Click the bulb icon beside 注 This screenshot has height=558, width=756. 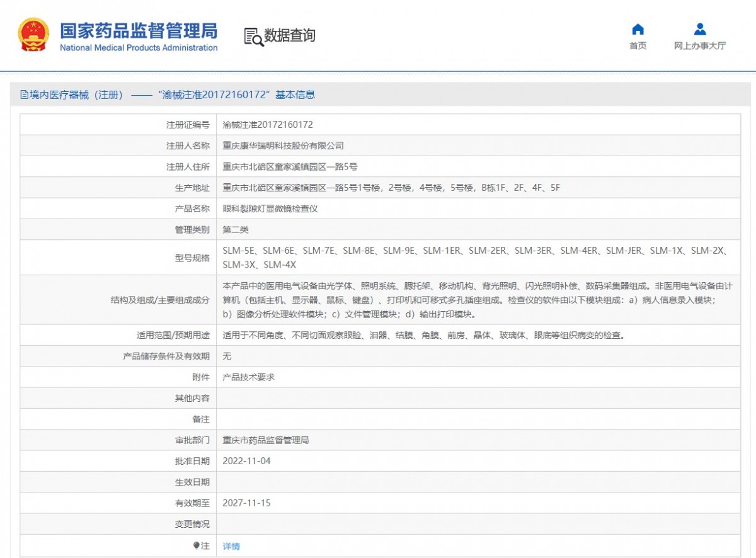point(197,545)
